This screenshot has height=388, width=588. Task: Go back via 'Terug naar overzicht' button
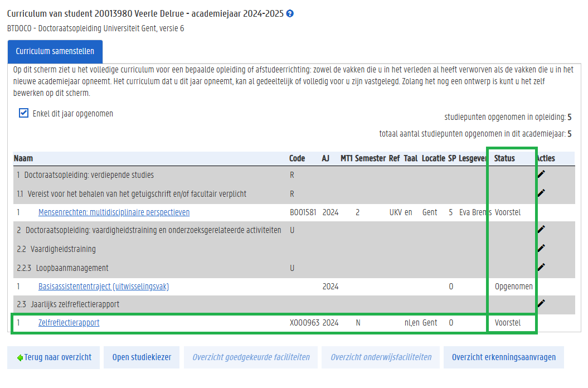click(x=54, y=357)
